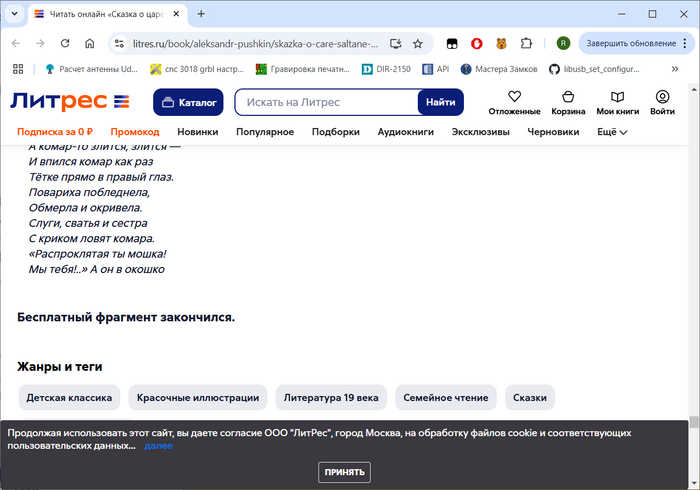Click the install app icon in address bar
This screenshot has height=490, width=700.
395,44
